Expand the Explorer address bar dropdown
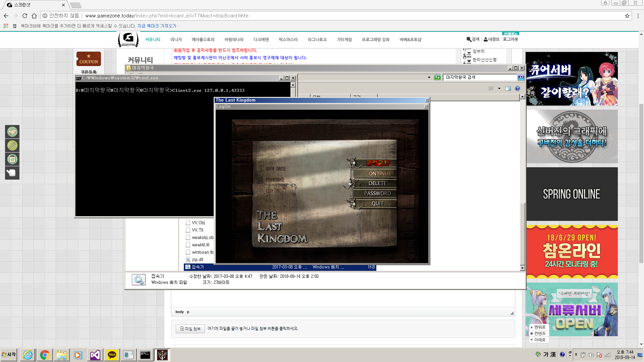Viewport: 644px width, 362px height. 429,77
